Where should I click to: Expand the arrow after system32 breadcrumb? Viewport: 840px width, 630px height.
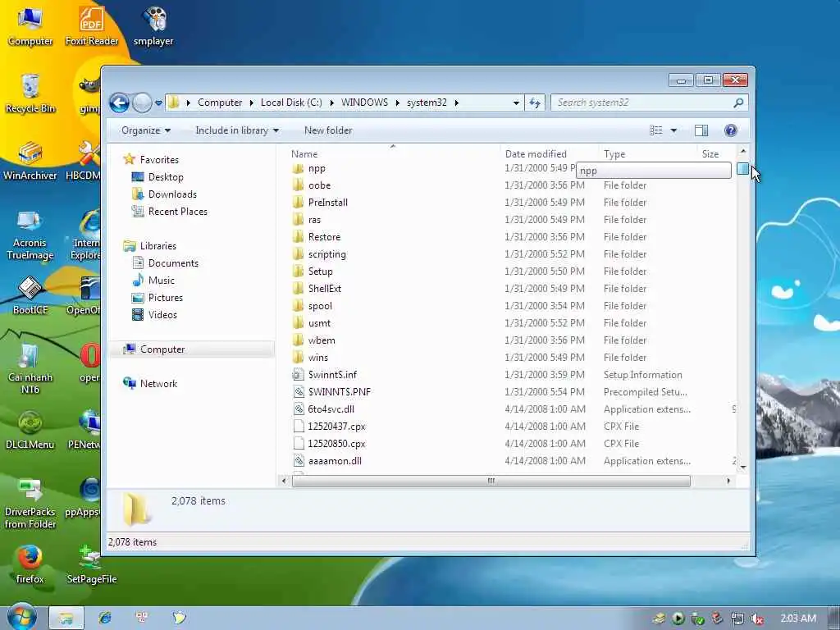pos(456,103)
